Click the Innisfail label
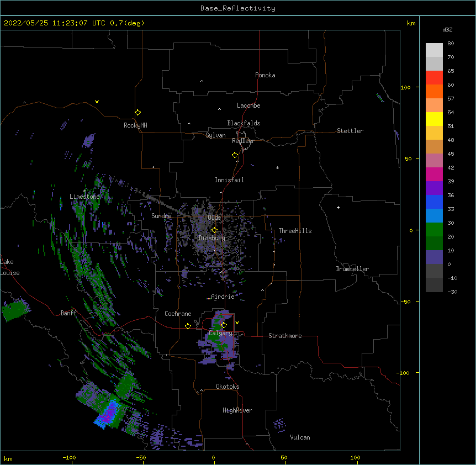476x465 pixels. point(229,180)
